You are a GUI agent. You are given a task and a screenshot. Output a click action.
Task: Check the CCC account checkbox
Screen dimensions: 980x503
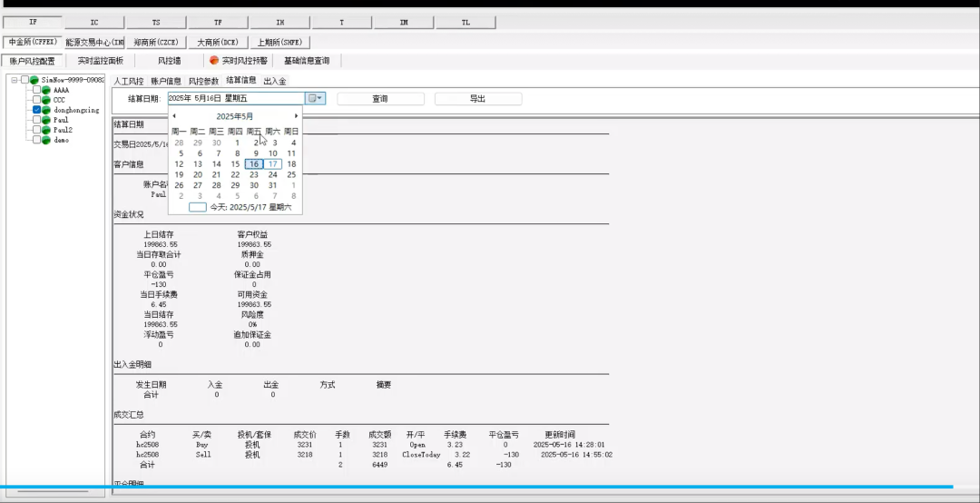click(36, 100)
